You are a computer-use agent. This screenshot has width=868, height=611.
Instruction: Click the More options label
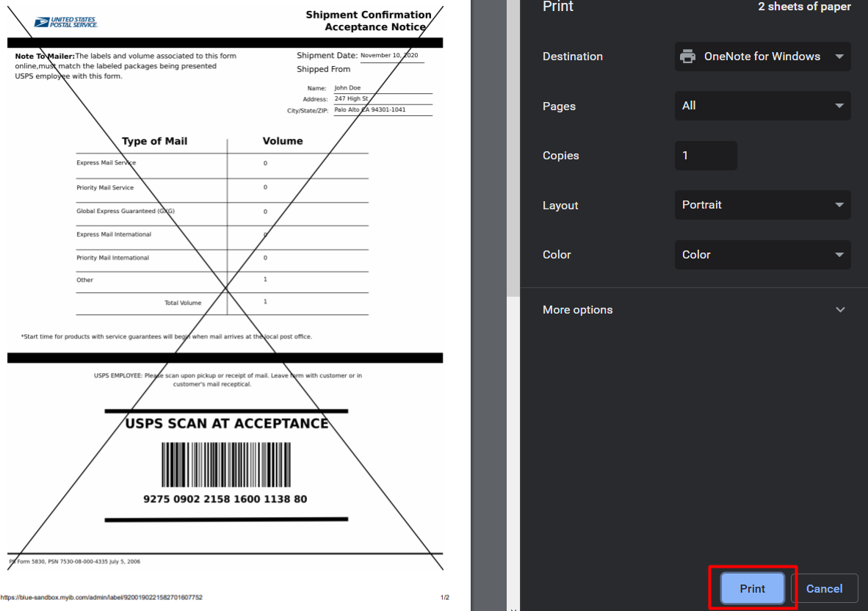(x=577, y=310)
